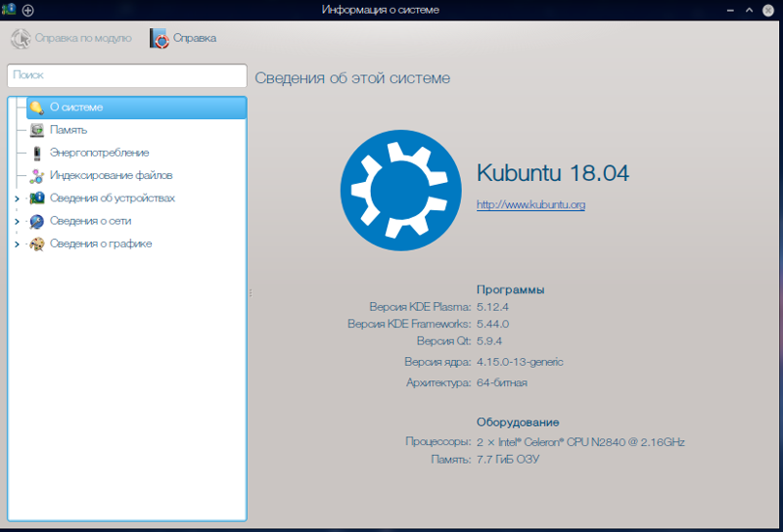Click the app icon in title bar corner
Screen dimensions: 783x532
[9, 10]
